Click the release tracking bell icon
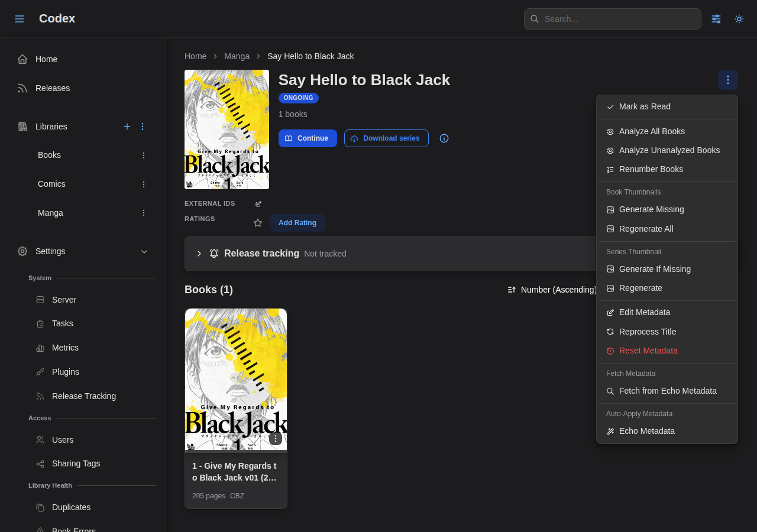This screenshot has height=532, width=757. [x=214, y=254]
